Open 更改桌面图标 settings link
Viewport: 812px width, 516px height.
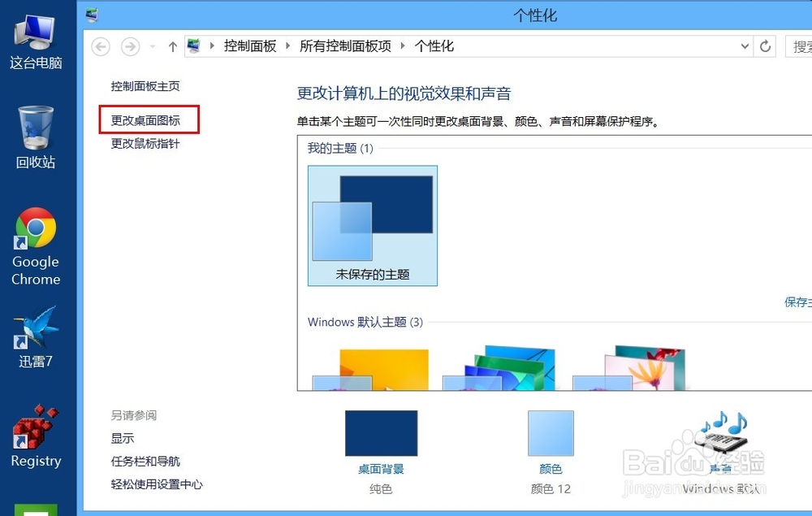[149, 119]
